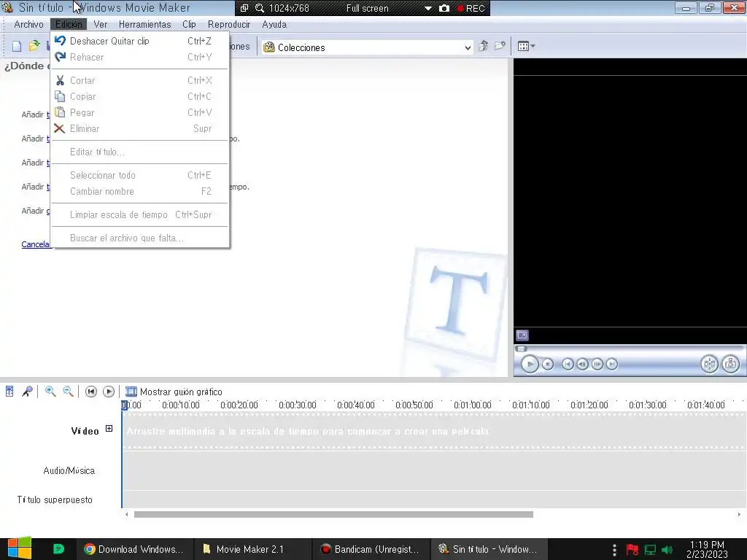Open the Ayuda menu
The width and height of the screenshot is (747, 560).
coord(274,24)
